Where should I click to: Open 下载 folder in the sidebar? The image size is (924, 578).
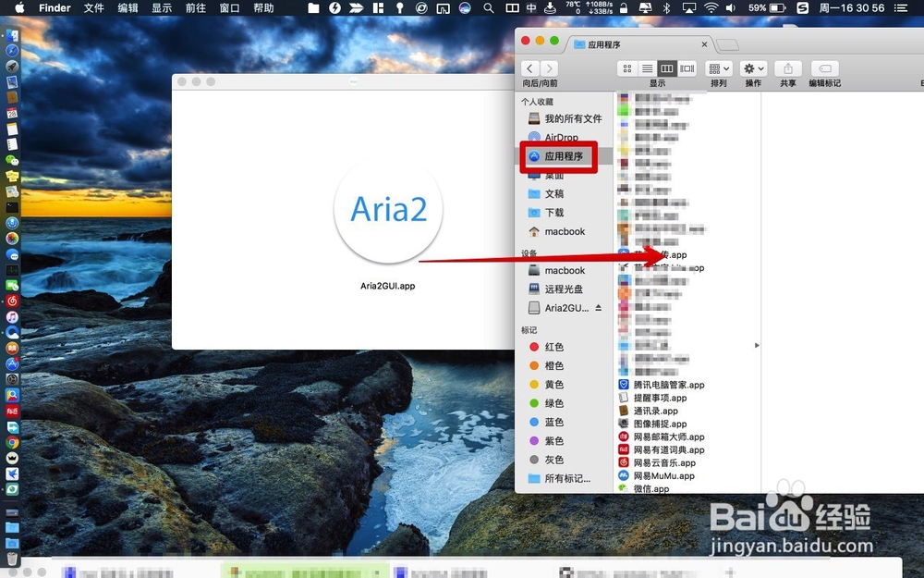(x=553, y=213)
